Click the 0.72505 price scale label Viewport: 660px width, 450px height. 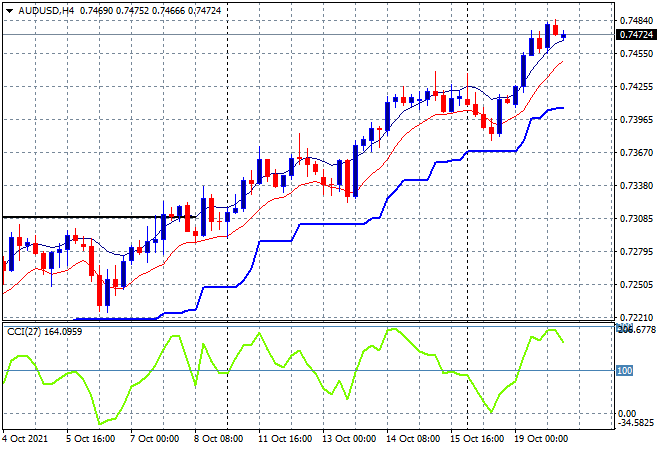point(636,285)
